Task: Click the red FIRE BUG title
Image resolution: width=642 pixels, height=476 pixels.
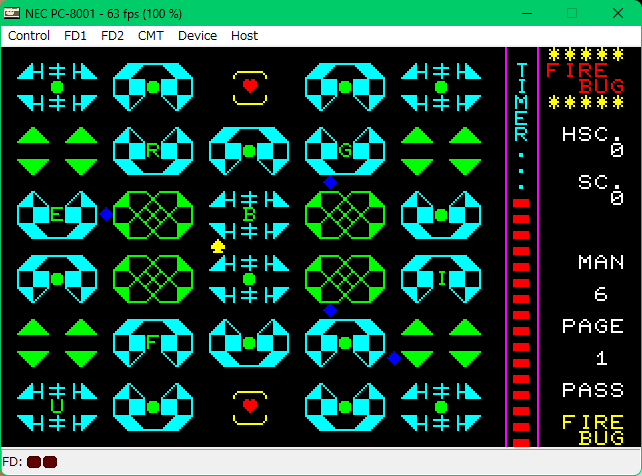Action: pos(585,78)
